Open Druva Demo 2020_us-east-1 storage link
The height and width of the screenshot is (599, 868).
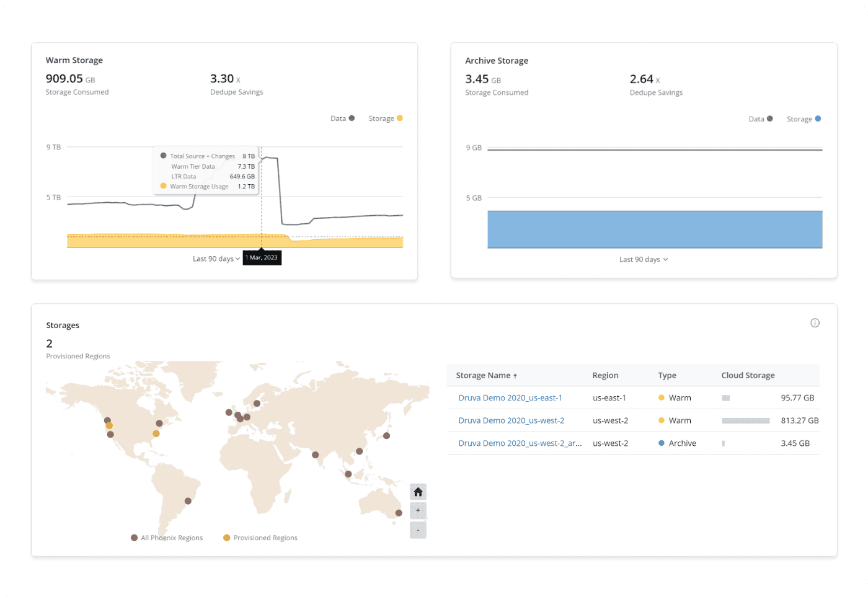tap(510, 398)
